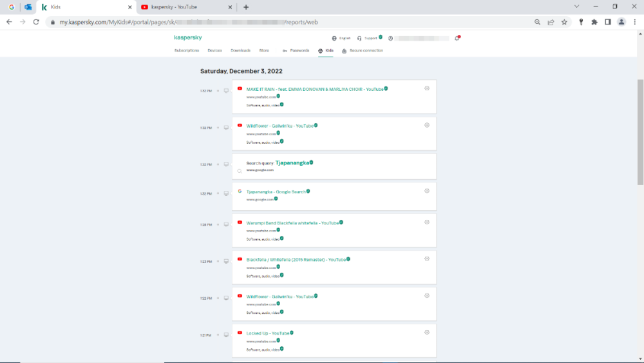Click the Kaspersky logo
Viewport: 644px width, 363px height.
click(188, 37)
